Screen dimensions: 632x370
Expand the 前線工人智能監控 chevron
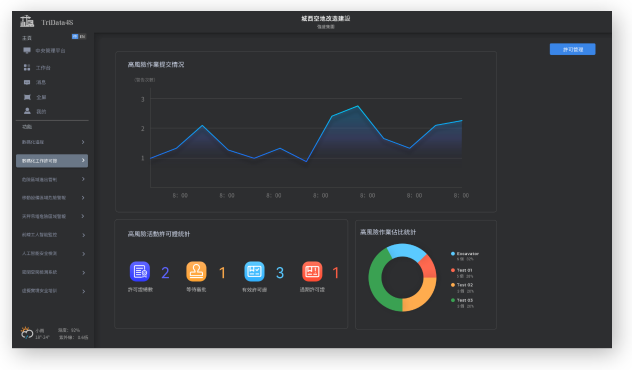point(83,235)
